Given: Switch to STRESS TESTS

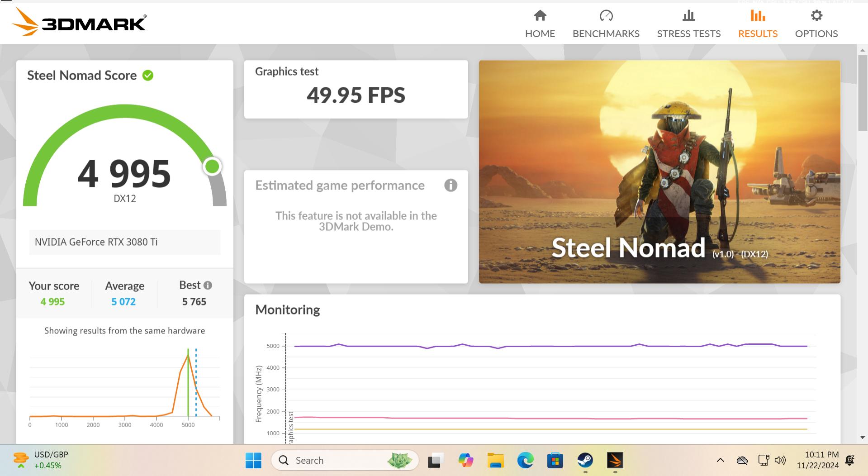Looking at the screenshot, I should click(x=689, y=24).
